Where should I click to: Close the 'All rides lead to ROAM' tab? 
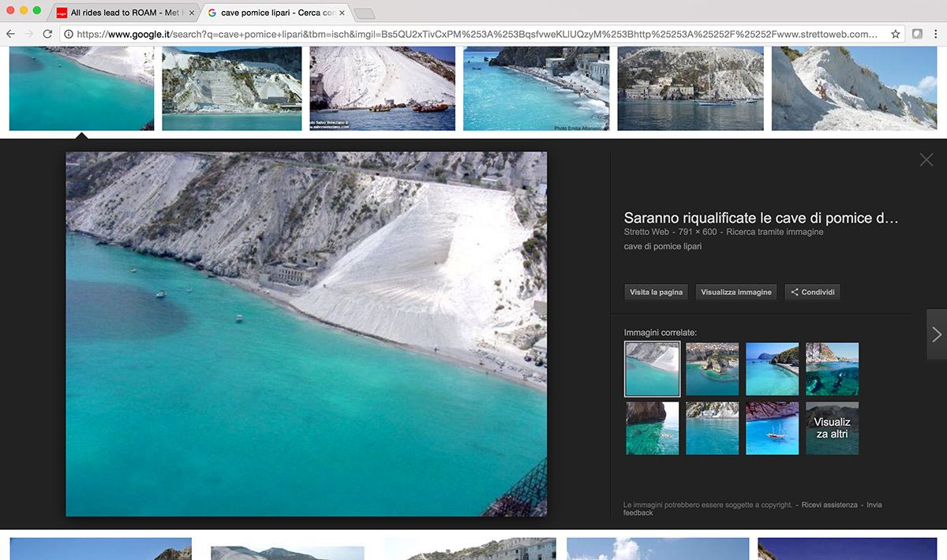tap(192, 13)
